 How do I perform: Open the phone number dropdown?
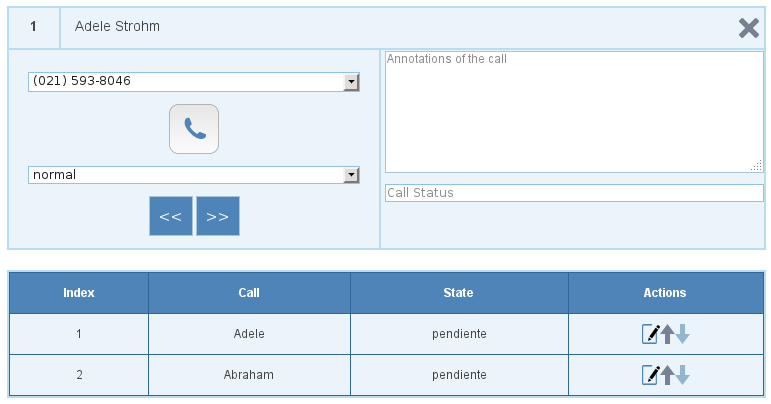point(351,82)
